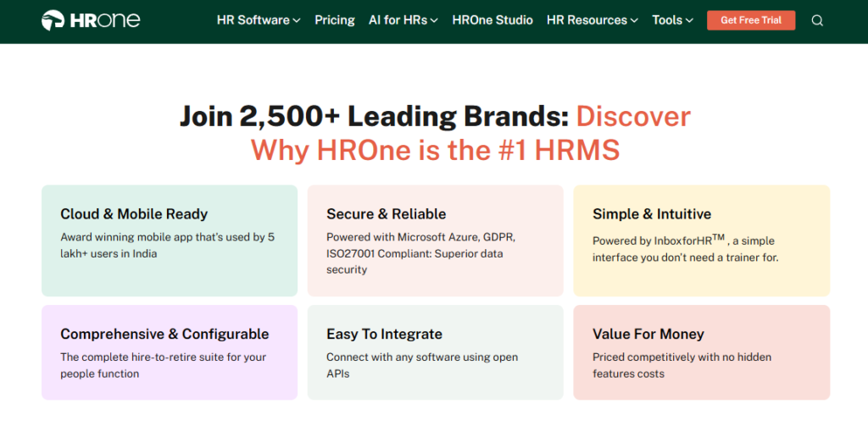Click the 'Award winning mobile app' description
868x437 pixels.
pyautogui.click(x=167, y=246)
